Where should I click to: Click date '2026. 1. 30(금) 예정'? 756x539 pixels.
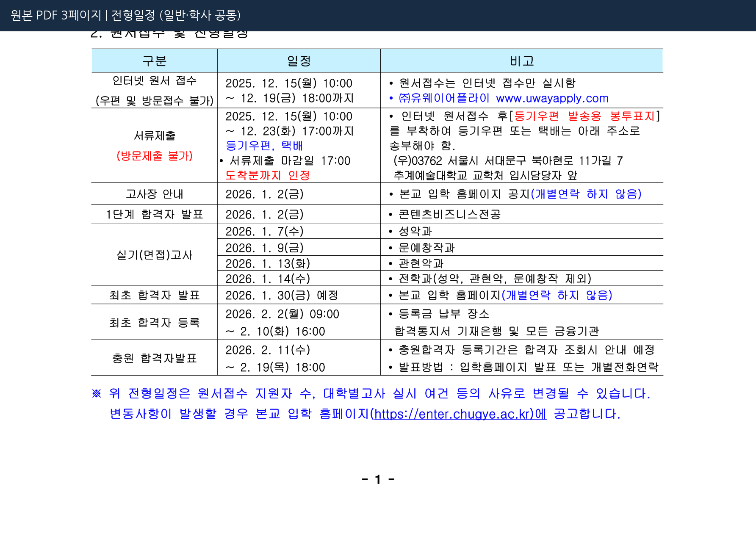[x=282, y=295]
